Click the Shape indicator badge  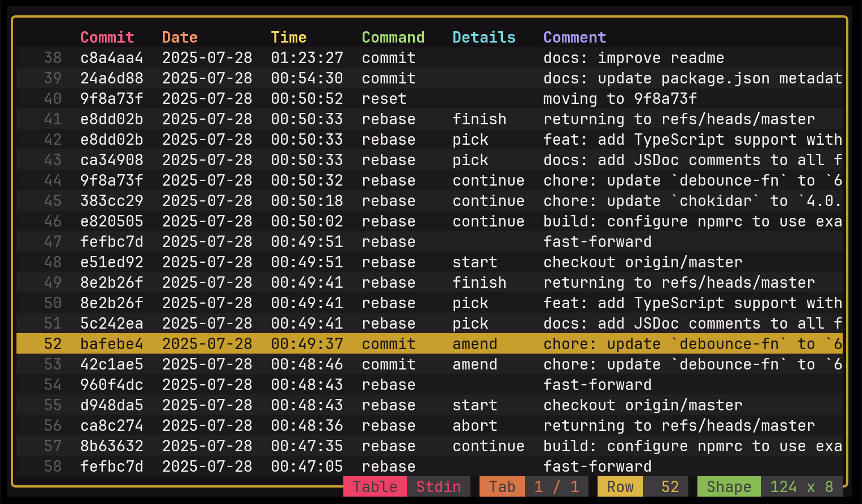[729, 486]
